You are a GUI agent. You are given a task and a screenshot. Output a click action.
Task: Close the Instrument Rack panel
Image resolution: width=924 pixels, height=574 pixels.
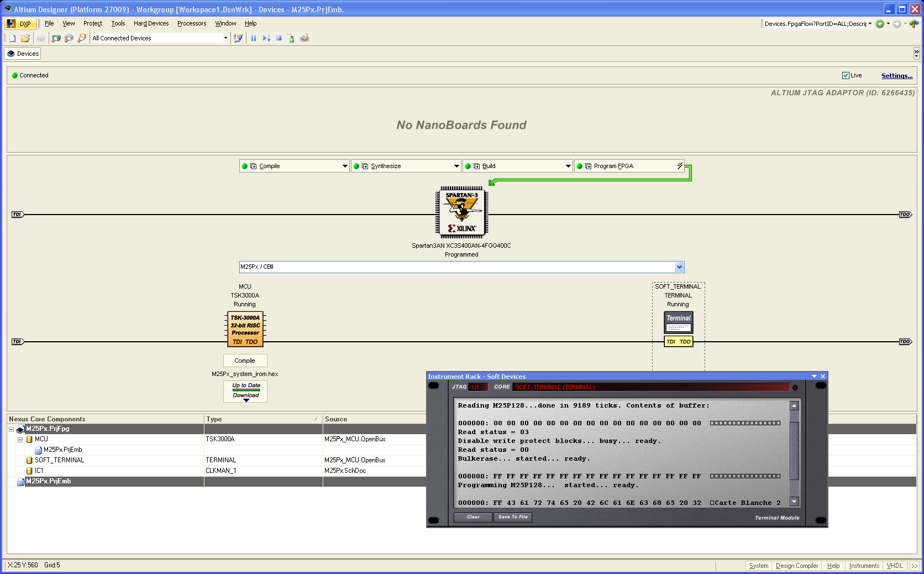coord(823,377)
